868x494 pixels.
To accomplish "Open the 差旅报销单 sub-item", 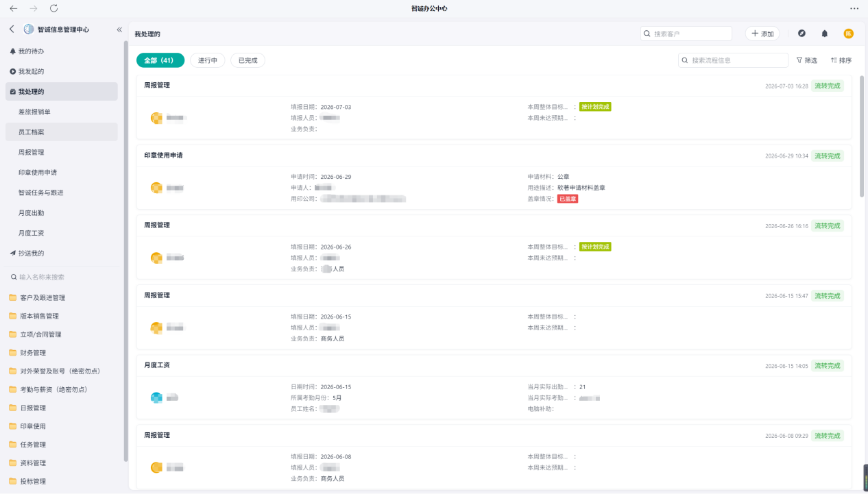I will coord(62,112).
